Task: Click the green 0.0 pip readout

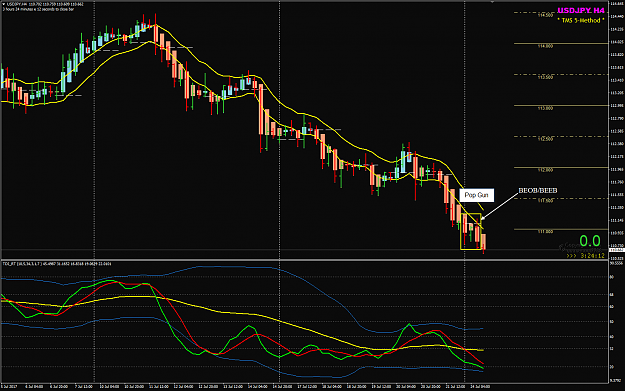Action: pos(590,241)
